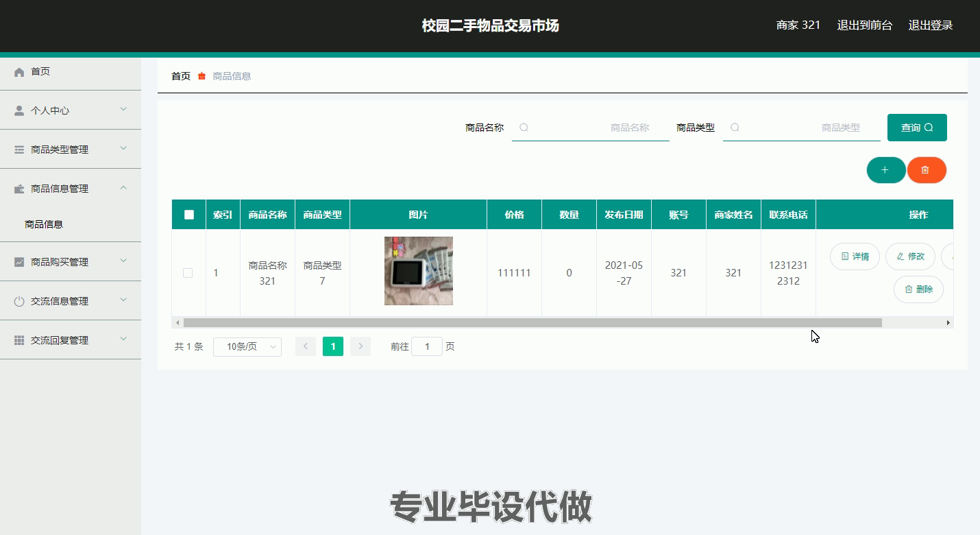This screenshot has height=535, width=980.
Task: Open the 商品类型管理 sidebar menu
Action: click(71, 150)
